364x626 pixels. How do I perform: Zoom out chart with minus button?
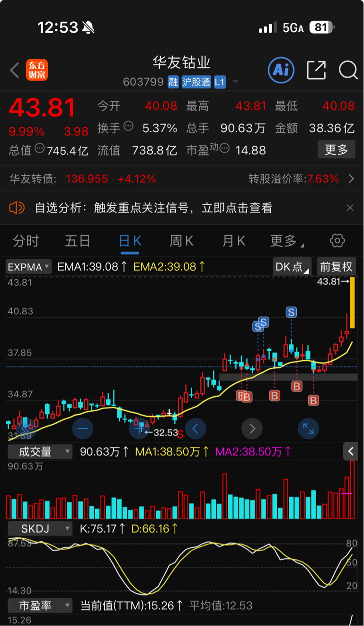point(83,429)
